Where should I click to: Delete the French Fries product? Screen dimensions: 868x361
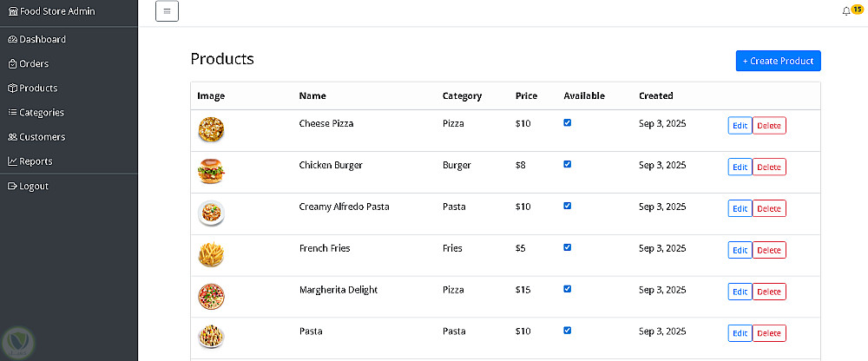769,250
